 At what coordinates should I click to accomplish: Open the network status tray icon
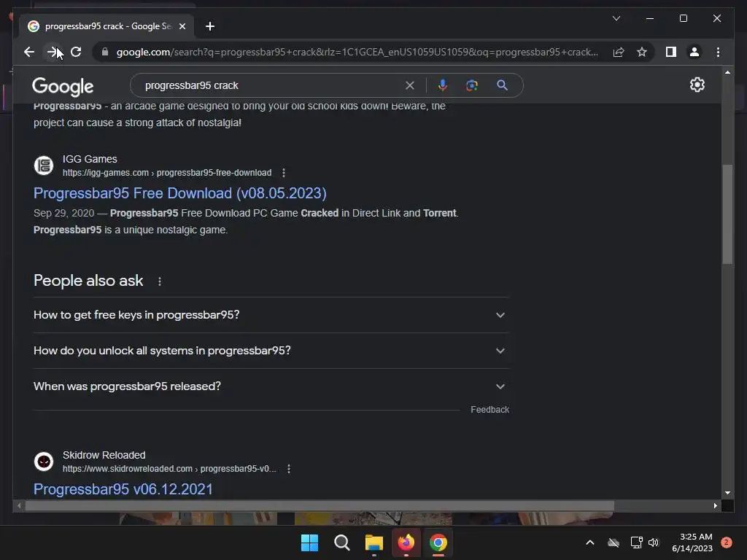pyautogui.click(x=636, y=542)
